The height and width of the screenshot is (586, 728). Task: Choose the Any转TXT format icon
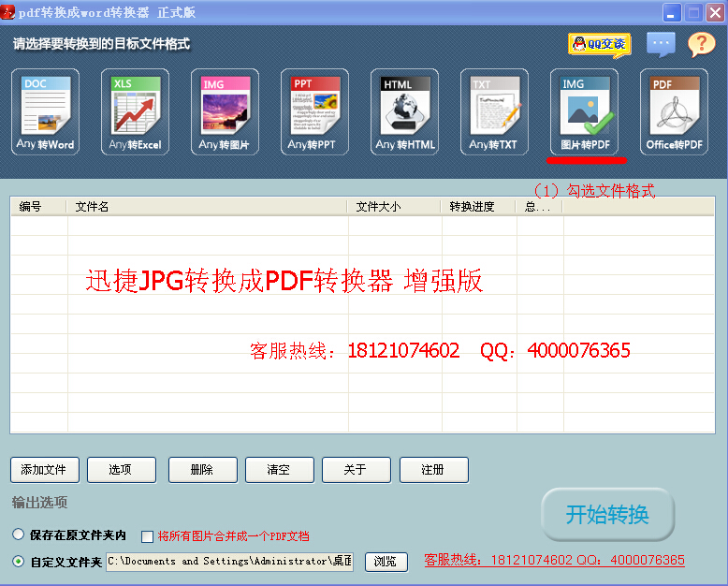pos(494,112)
